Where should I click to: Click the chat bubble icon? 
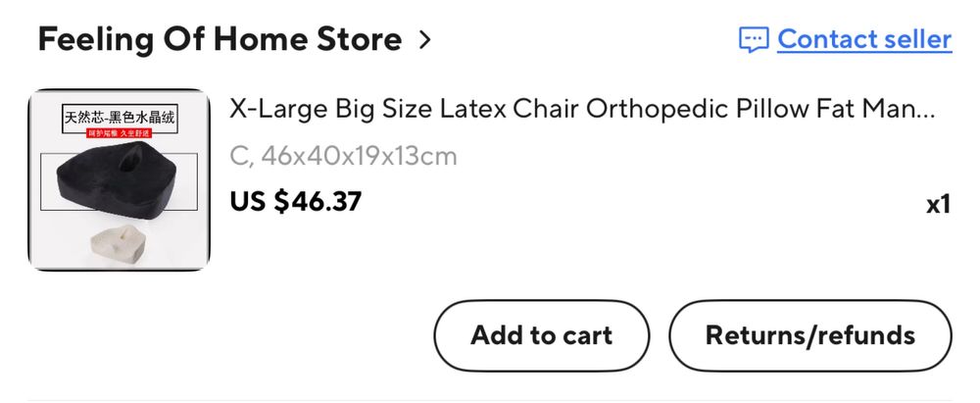(753, 40)
